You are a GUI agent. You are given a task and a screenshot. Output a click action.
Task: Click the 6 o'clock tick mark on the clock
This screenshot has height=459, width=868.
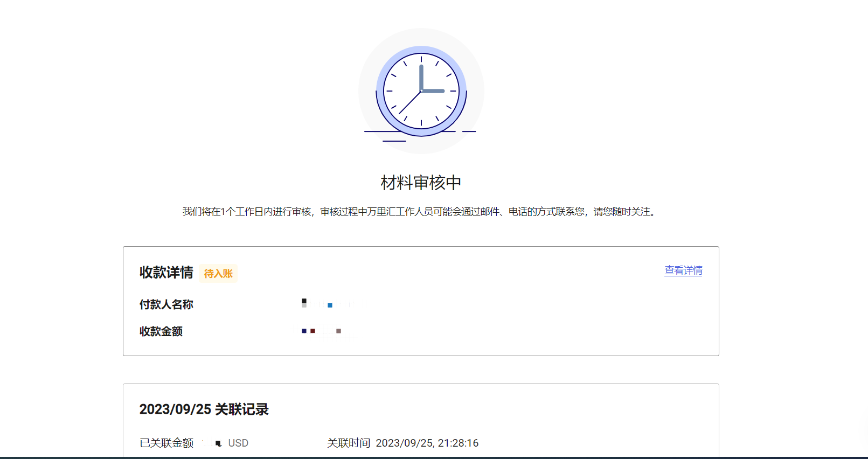coord(421,123)
